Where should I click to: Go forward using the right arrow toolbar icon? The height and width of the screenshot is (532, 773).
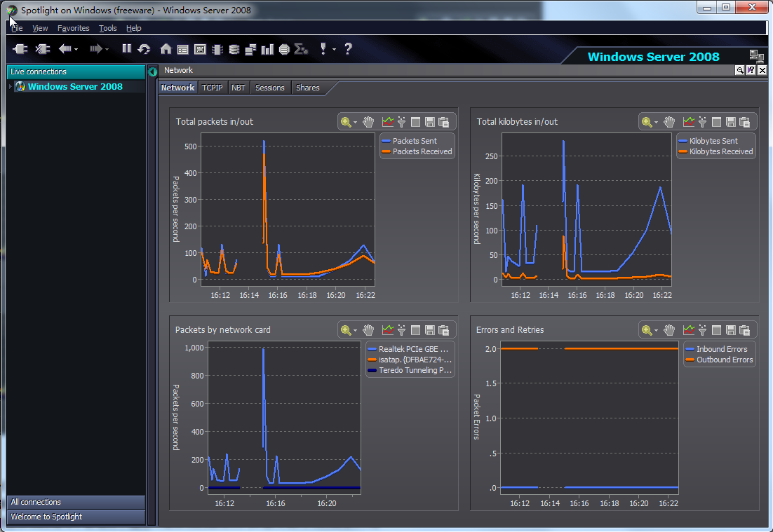coord(95,49)
